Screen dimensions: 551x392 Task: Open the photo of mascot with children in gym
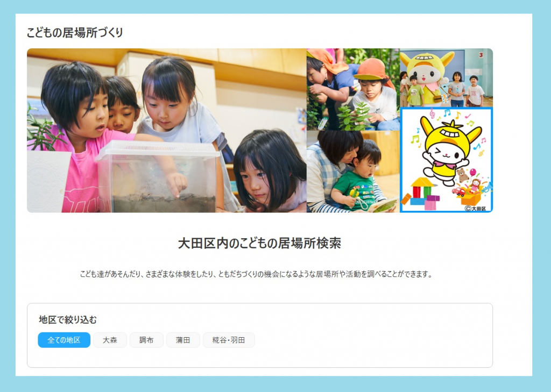coord(446,77)
